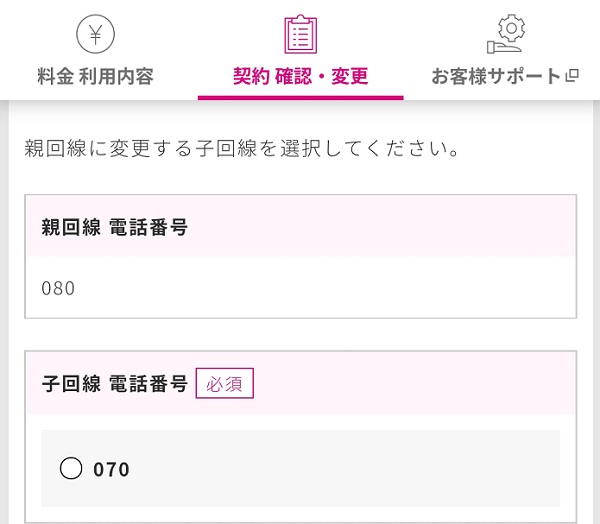Open the お客様サポート tab label

pyautogui.click(x=496, y=76)
